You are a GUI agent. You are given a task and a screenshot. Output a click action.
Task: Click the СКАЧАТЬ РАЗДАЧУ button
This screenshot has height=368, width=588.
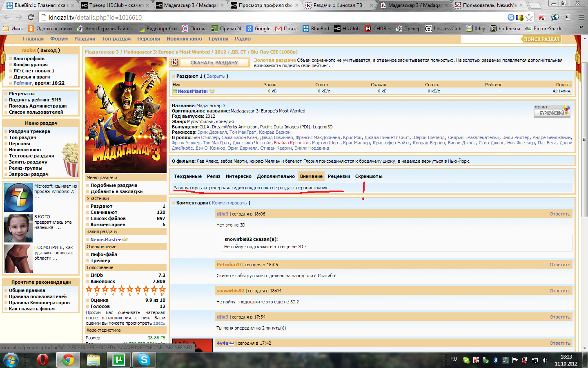tap(214, 63)
